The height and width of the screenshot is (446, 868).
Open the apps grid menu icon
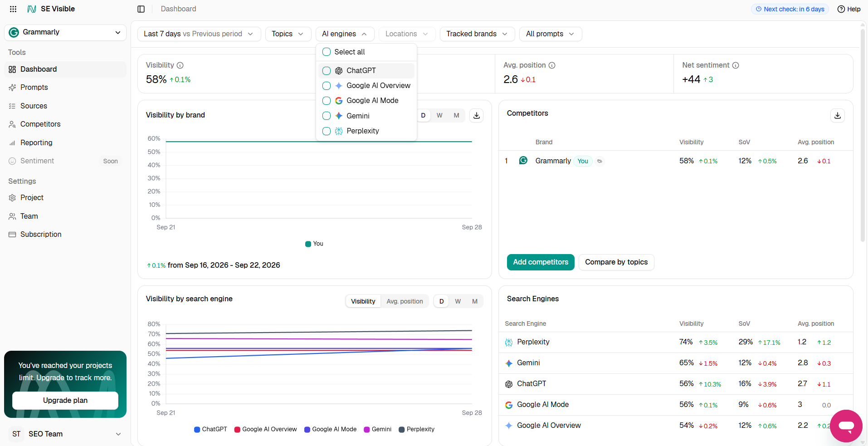13,9
